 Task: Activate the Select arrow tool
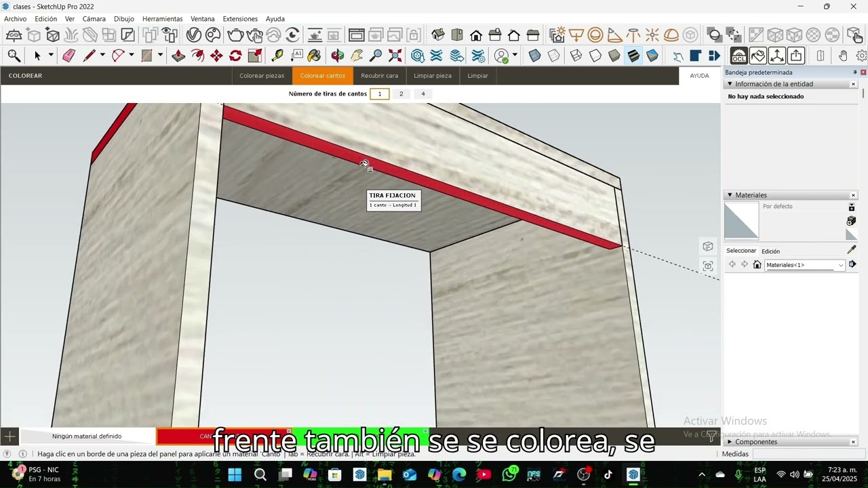click(37, 56)
